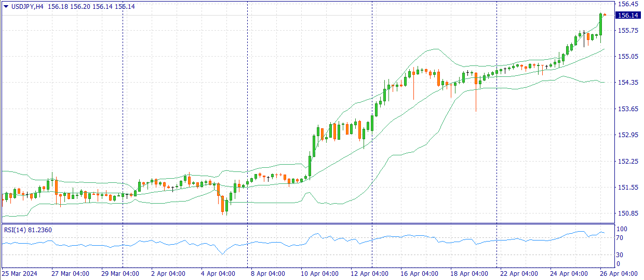Select the current price tag 156.14

627,16
